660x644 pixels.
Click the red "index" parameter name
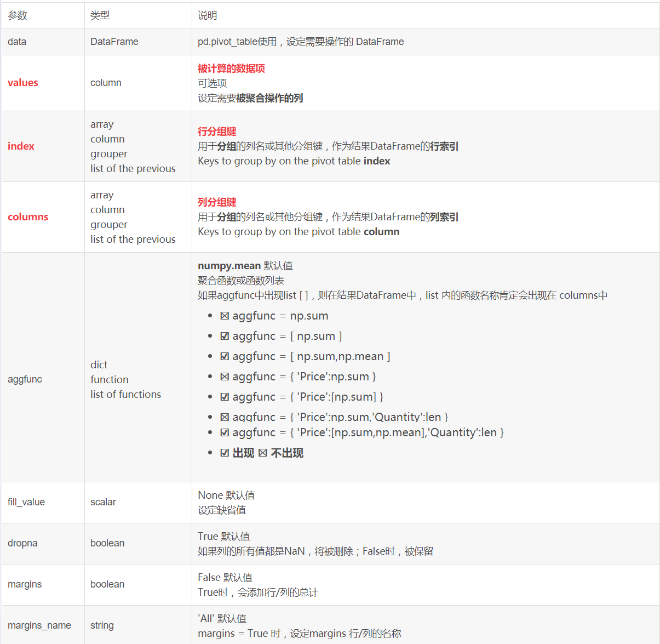pyautogui.click(x=21, y=146)
